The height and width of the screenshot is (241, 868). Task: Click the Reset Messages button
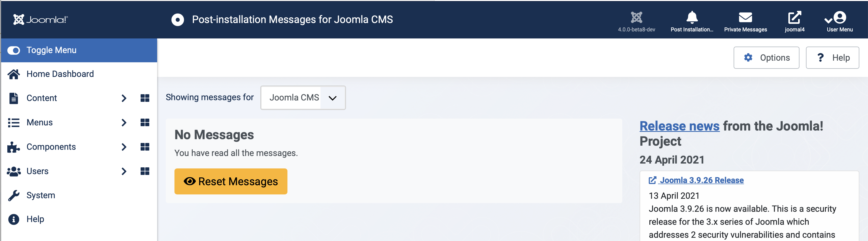pyautogui.click(x=231, y=181)
